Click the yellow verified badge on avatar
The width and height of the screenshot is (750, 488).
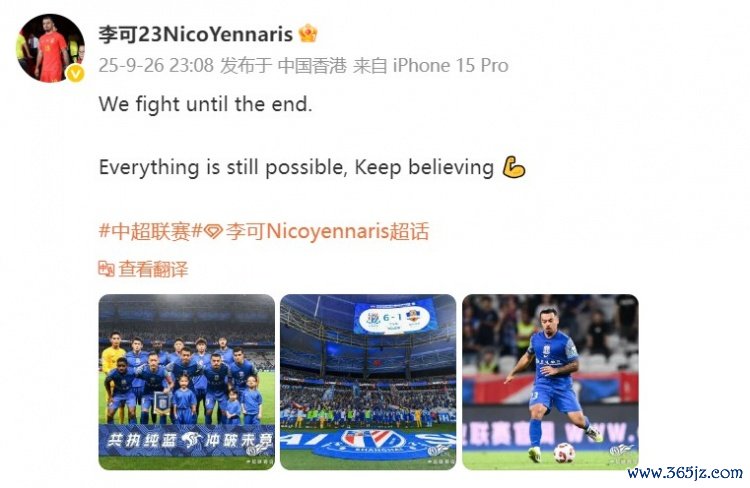click(76, 73)
